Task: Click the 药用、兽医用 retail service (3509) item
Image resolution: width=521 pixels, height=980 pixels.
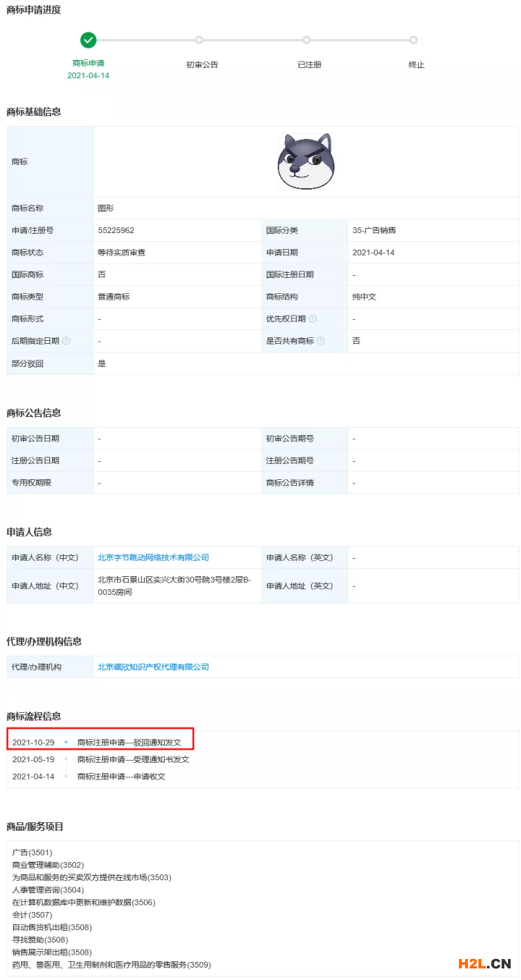Action: [111, 965]
